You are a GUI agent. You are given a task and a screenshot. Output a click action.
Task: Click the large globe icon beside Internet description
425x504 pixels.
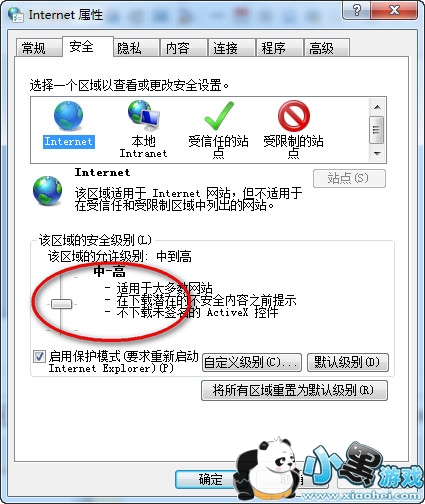(x=47, y=190)
